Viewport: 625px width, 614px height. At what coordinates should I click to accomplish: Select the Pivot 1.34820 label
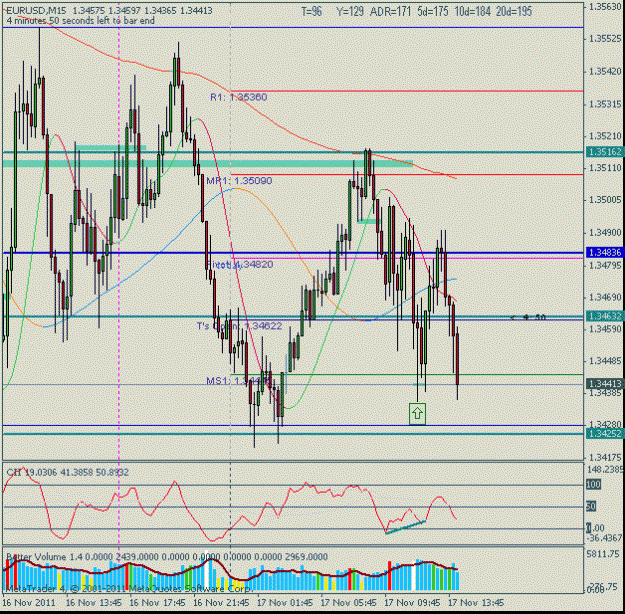point(240,264)
